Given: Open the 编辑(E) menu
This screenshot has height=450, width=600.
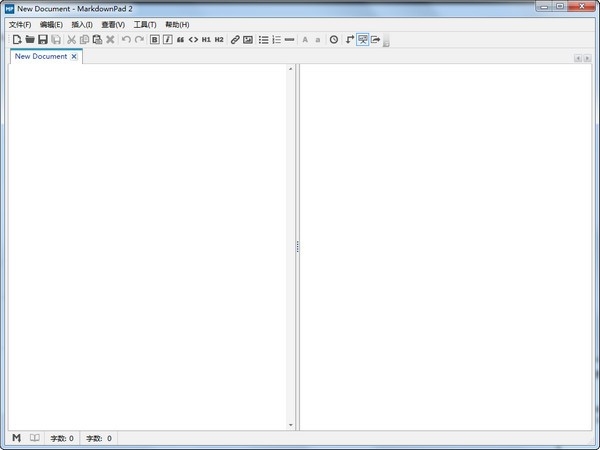Looking at the screenshot, I should coord(51,25).
